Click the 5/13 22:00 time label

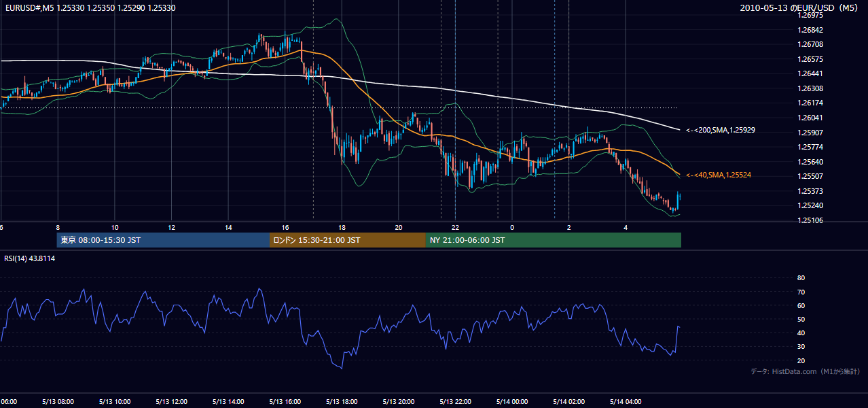pos(455,401)
